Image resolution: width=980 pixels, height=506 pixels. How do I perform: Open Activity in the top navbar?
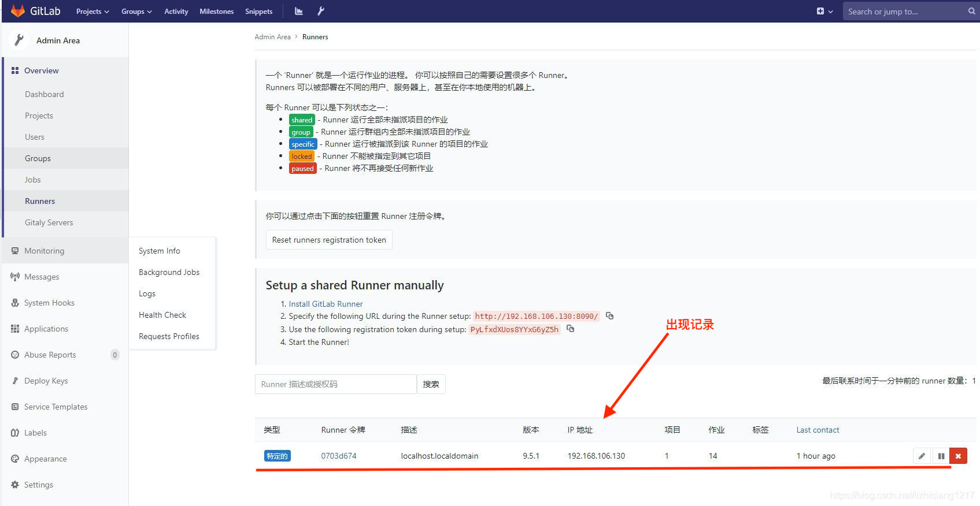[176, 12]
